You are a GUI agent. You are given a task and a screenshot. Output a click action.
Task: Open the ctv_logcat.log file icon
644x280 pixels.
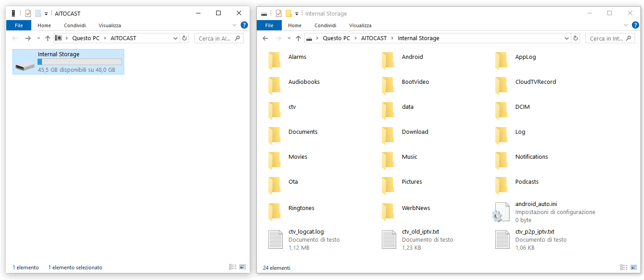[275, 239]
